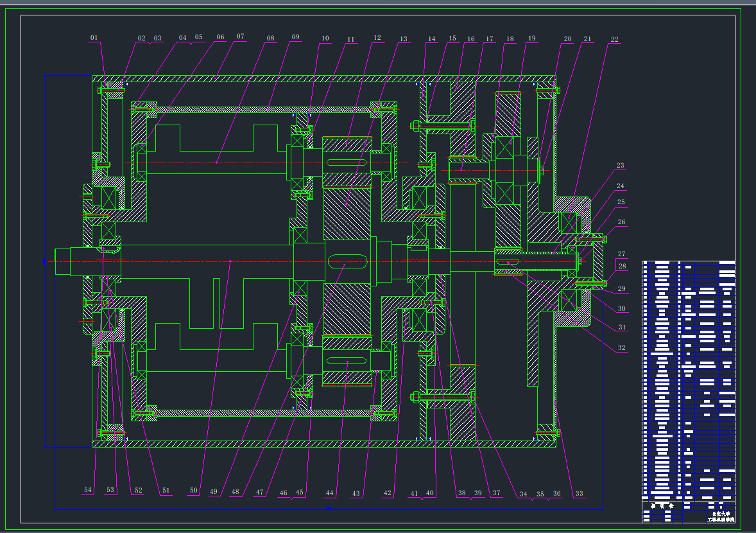Select part number 32 callout
The image size is (756, 533).
point(621,347)
